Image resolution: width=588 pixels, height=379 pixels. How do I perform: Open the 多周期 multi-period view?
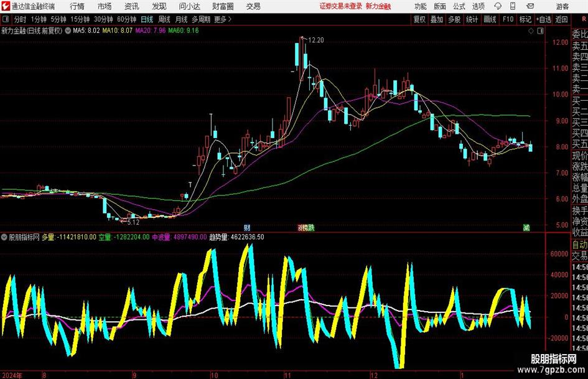coord(201,19)
